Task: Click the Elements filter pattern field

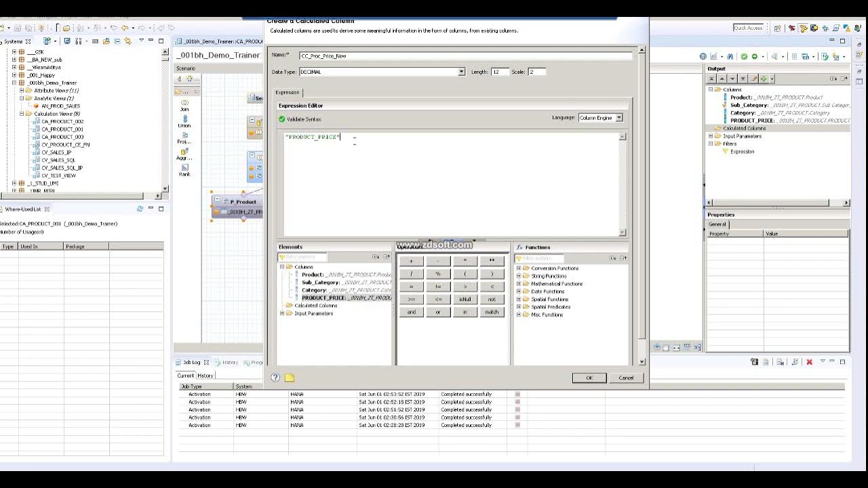Action: 302,257
